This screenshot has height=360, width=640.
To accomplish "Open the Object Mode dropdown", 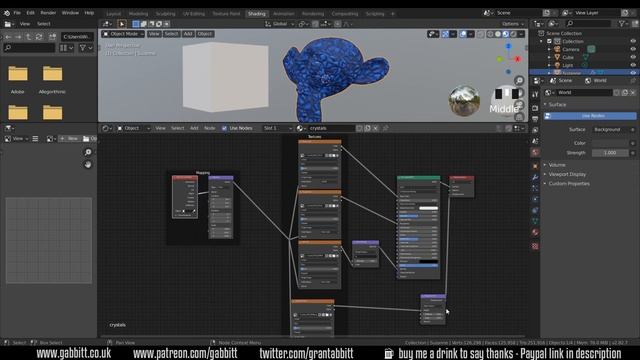I will [x=123, y=34].
